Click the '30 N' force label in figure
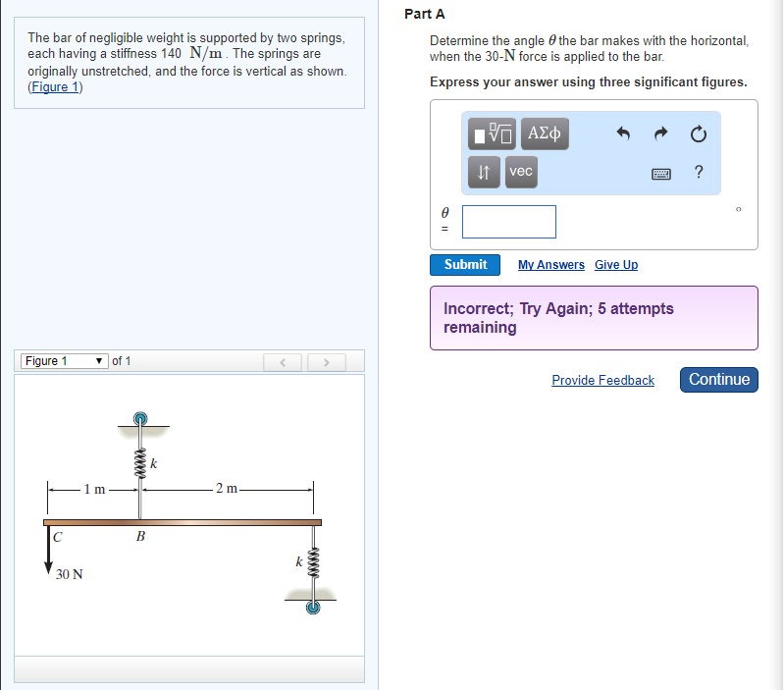The image size is (784, 690). [70, 574]
